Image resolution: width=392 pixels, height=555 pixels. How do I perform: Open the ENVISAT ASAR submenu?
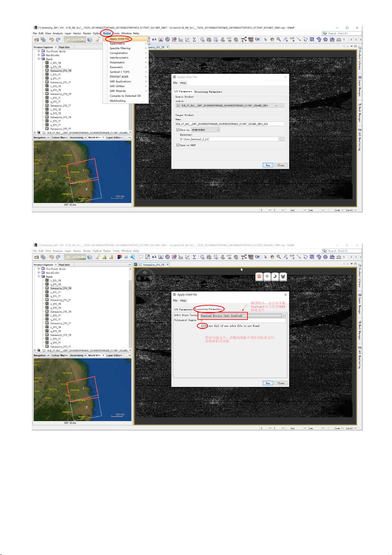(126, 77)
